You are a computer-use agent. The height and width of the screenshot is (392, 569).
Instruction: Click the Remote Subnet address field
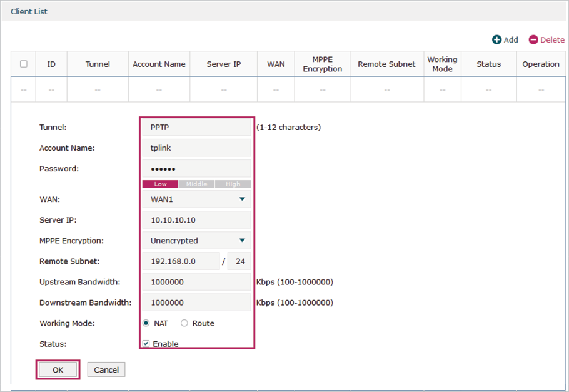point(181,261)
